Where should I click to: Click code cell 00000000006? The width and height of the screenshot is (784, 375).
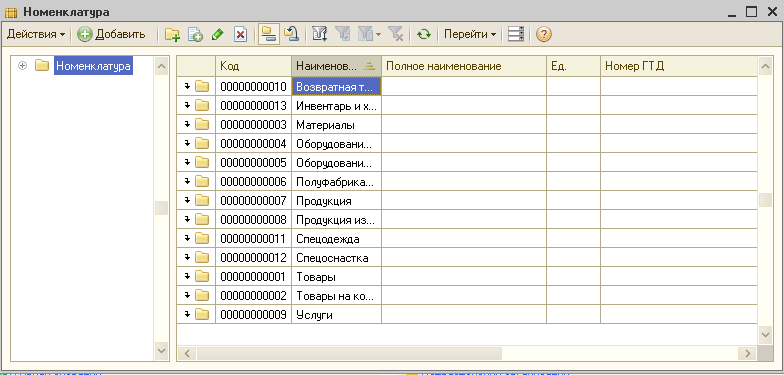click(254, 182)
